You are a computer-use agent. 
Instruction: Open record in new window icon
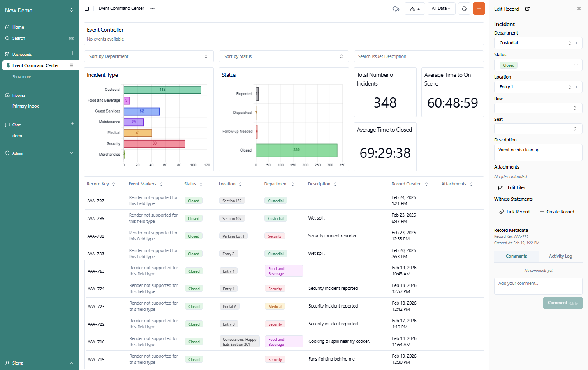point(528,9)
